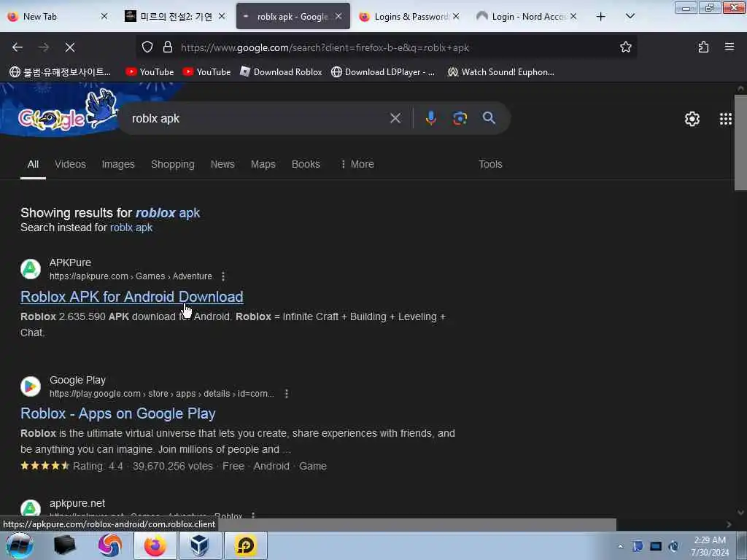
Task: Open the Korean-titled first bookmark
Action: point(60,72)
